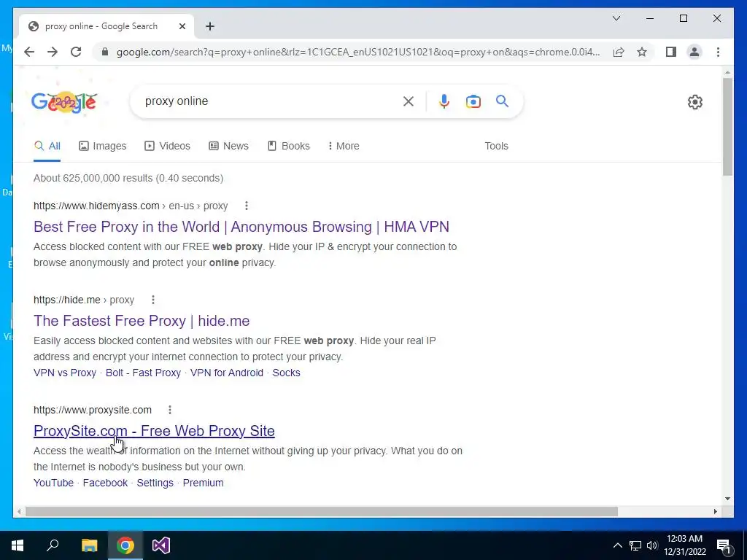Select the All results tab
The image size is (747, 560).
pyautogui.click(x=47, y=146)
